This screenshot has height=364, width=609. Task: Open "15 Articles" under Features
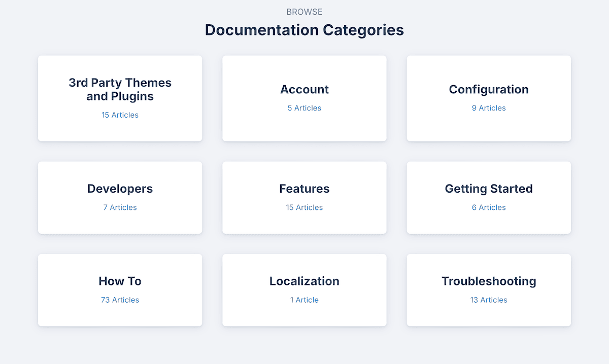point(304,207)
